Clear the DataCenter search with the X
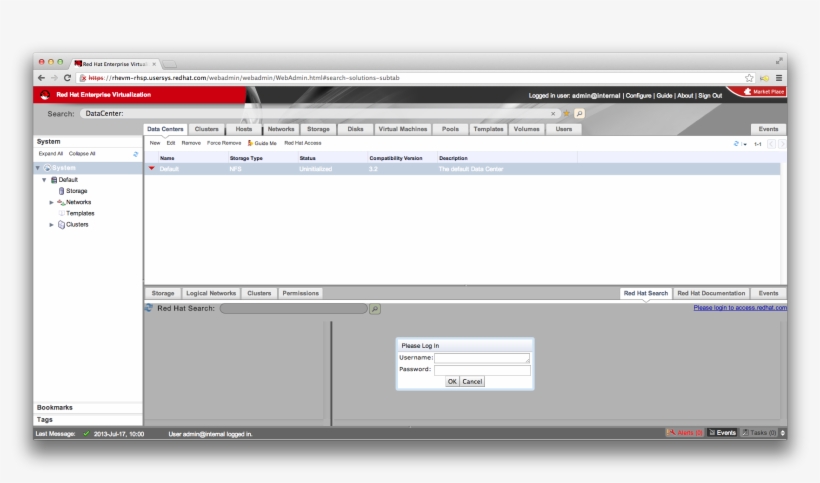The width and height of the screenshot is (820, 483). [x=553, y=113]
